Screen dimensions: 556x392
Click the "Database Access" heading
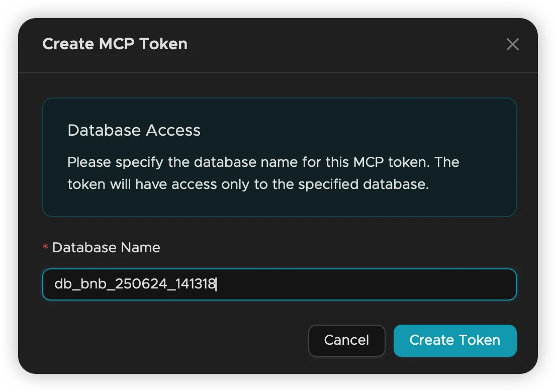click(134, 131)
